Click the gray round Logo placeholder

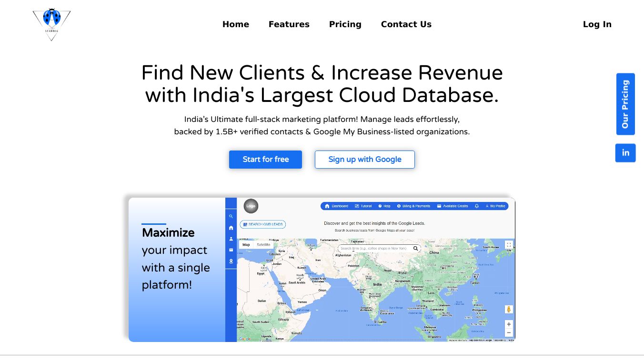[x=251, y=206]
